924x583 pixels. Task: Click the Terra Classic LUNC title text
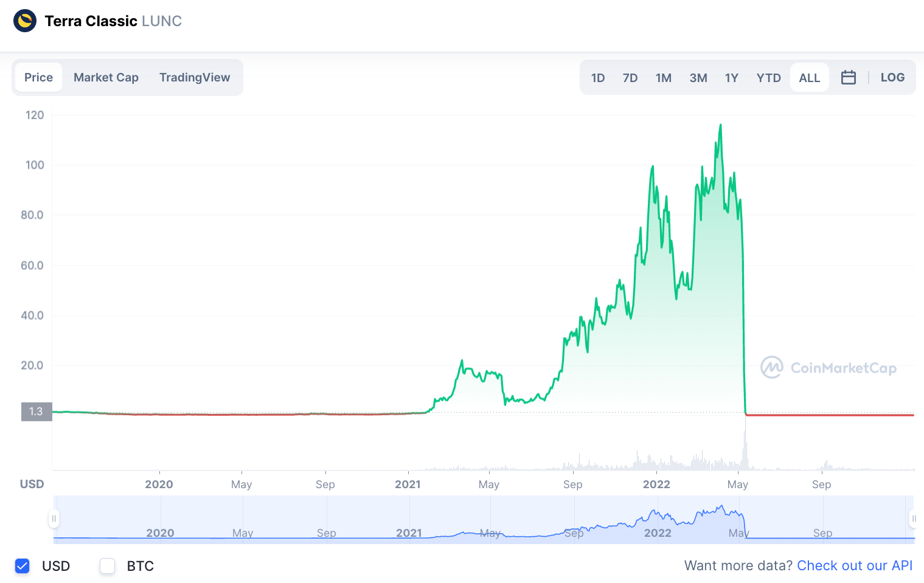pyautogui.click(x=113, y=21)
